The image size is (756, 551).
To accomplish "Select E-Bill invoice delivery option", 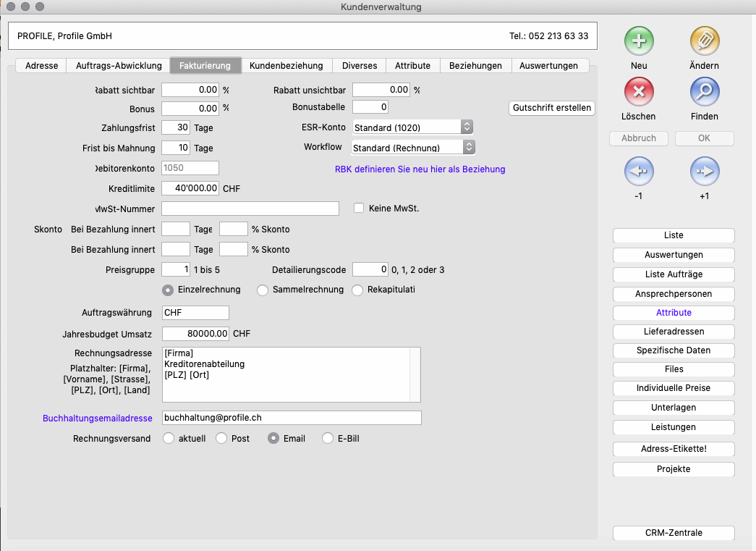I will click(328, 438).
